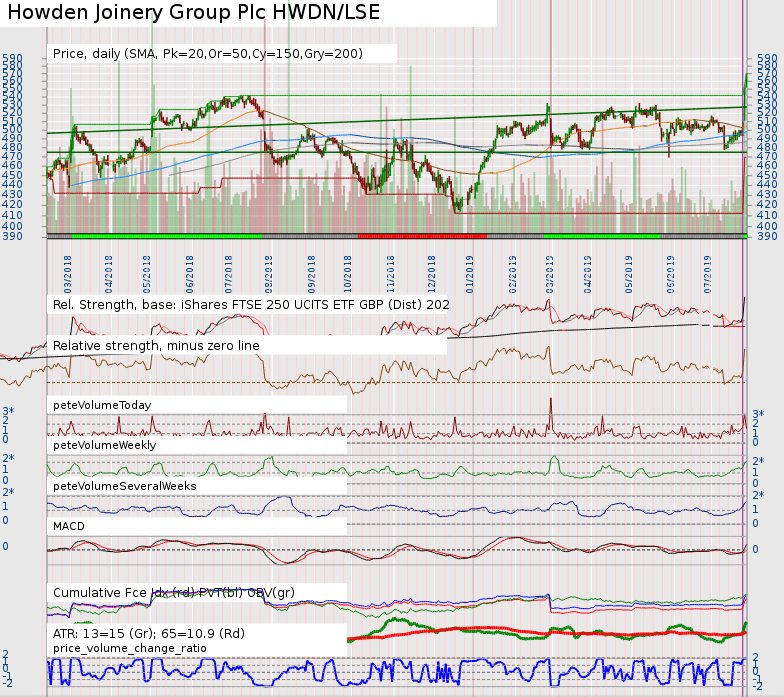This screenshot has height=697, width=784.
Task: Select the 07/2019 date axis label
Action: [x=708, y=274]
